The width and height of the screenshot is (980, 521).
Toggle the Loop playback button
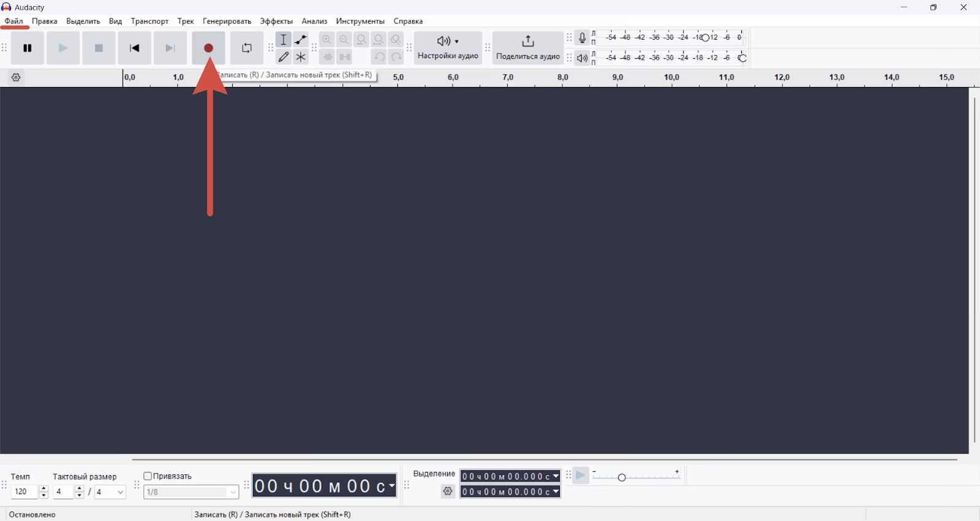click(x=247, y=48)
